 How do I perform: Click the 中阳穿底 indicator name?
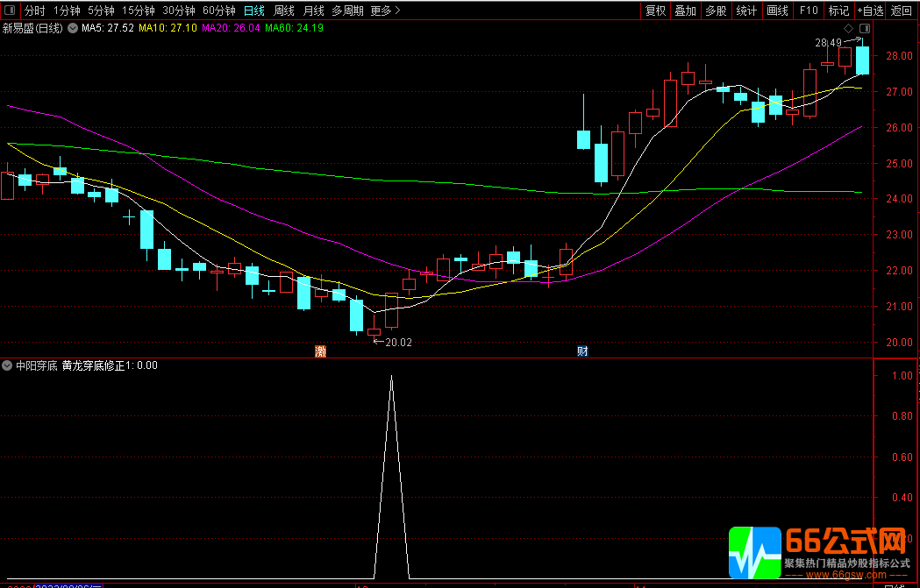tap(36, 365)
